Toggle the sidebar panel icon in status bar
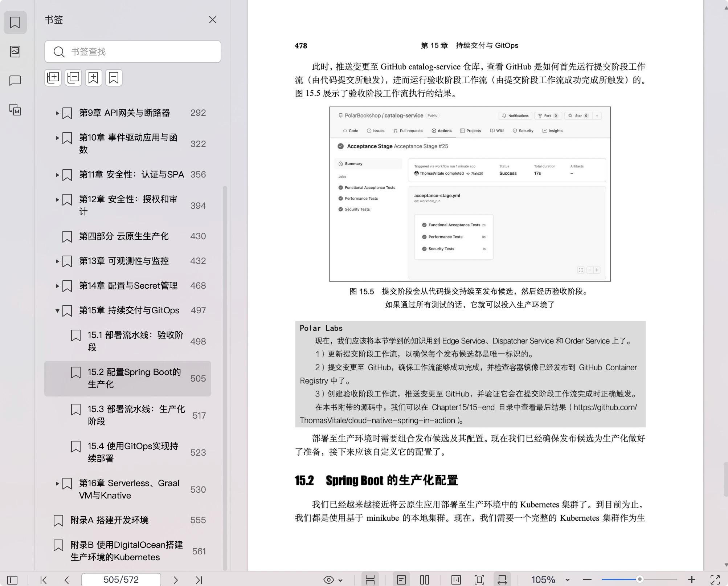 pos(12,580)
